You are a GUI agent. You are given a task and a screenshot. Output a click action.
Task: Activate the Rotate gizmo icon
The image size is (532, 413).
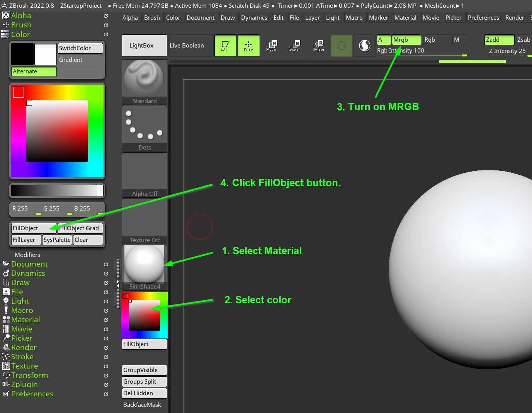[318, 45]
